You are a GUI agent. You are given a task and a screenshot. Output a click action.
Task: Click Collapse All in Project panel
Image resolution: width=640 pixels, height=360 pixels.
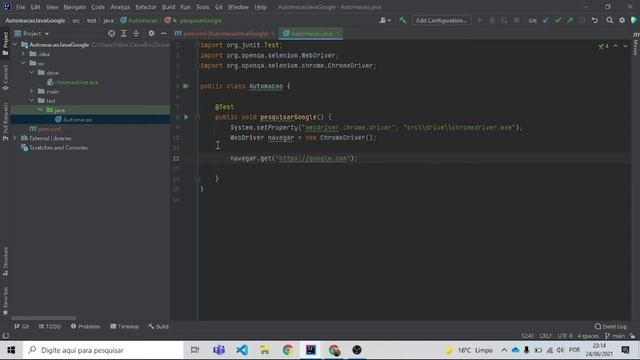[136, 33]
